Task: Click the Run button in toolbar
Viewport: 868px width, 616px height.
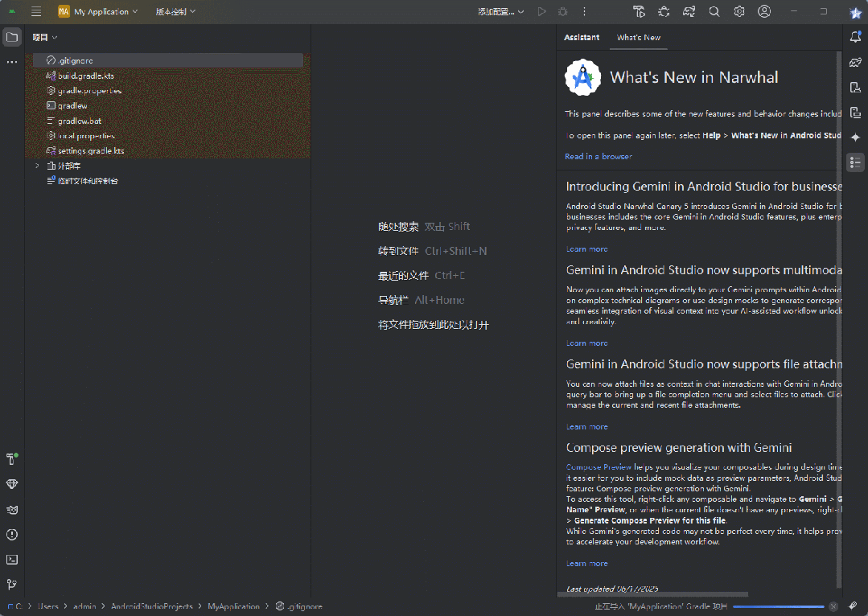Action: (x=541, y=11)
